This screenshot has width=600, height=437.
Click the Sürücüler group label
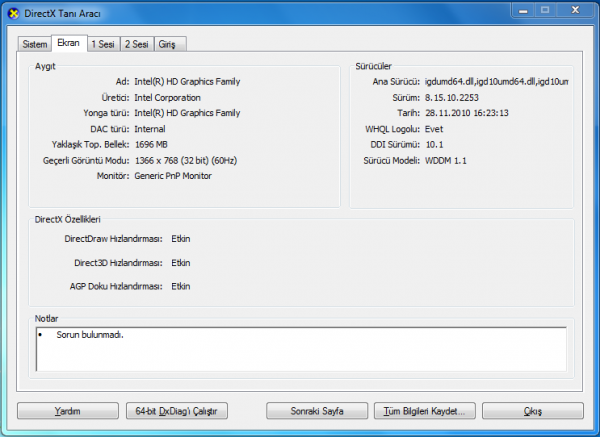(373, 66)
